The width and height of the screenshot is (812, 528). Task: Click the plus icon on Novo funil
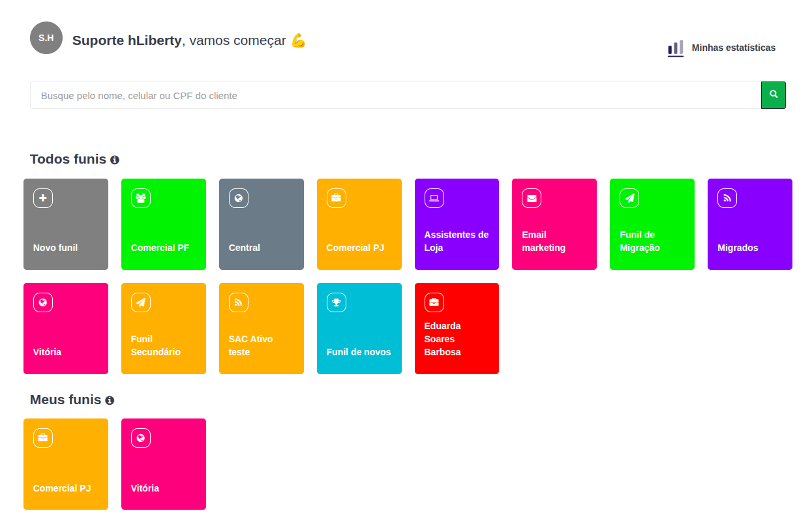tap(43, 198)
